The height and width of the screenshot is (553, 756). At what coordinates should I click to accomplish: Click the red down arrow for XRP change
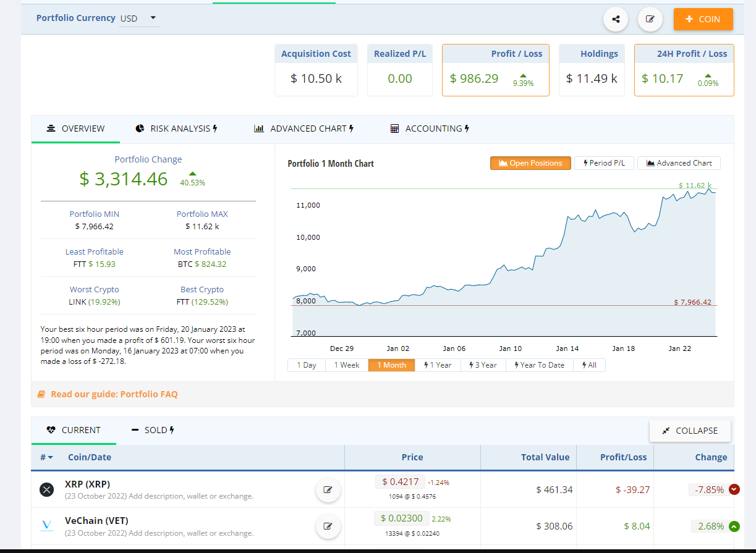point(734,489)
